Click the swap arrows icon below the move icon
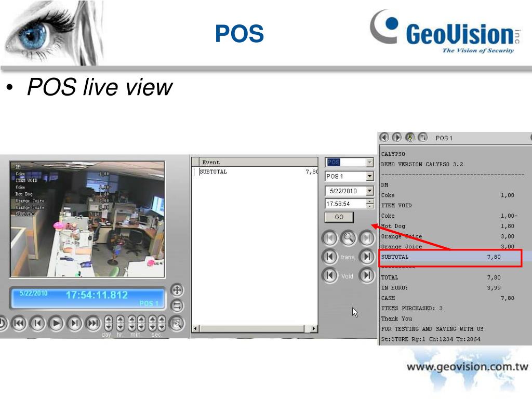This screenshot has height=399, width=532. tap(177, 305)
